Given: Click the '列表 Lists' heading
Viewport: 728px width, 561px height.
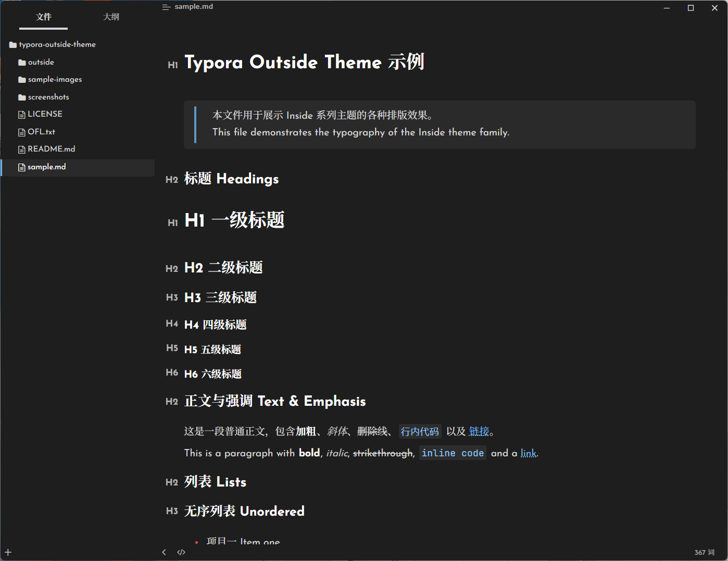Looking at the screenshot, I should 215,482.
